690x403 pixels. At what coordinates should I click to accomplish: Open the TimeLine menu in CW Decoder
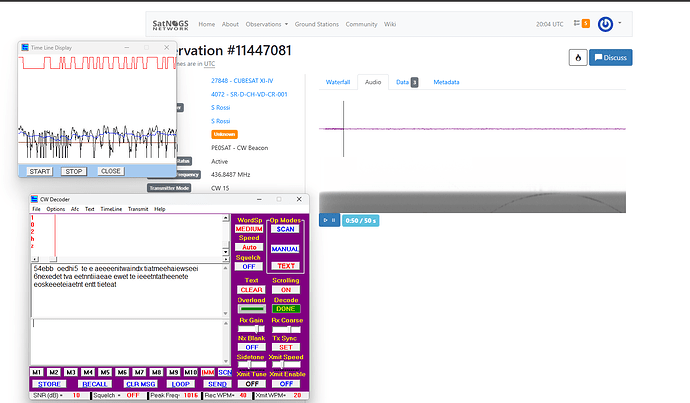point(111,209)
